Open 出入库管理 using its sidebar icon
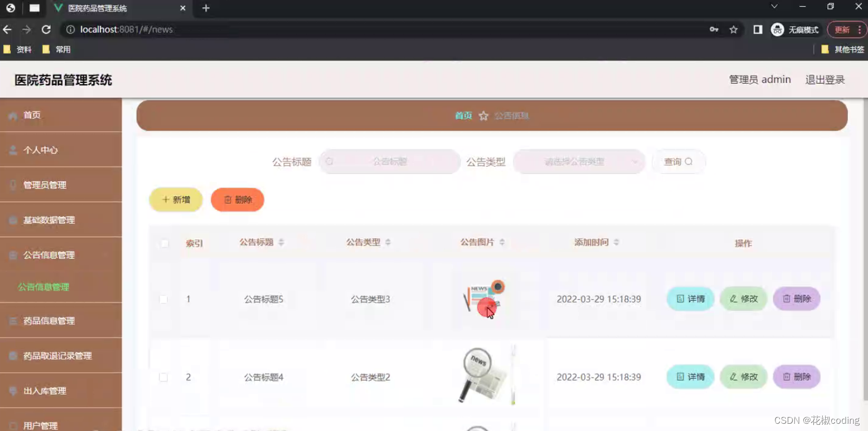 (x=12, y=390)
